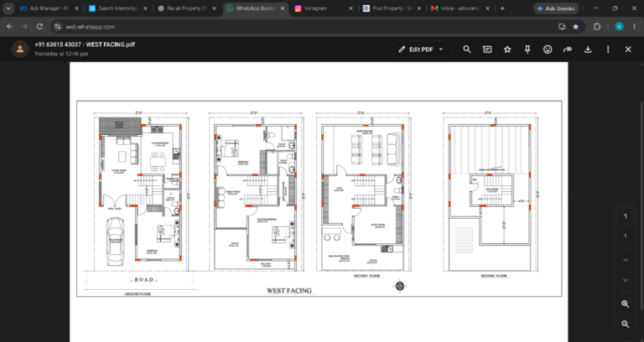Reload the current page
The width and height of the screenshot is (644, 342).
39,26
